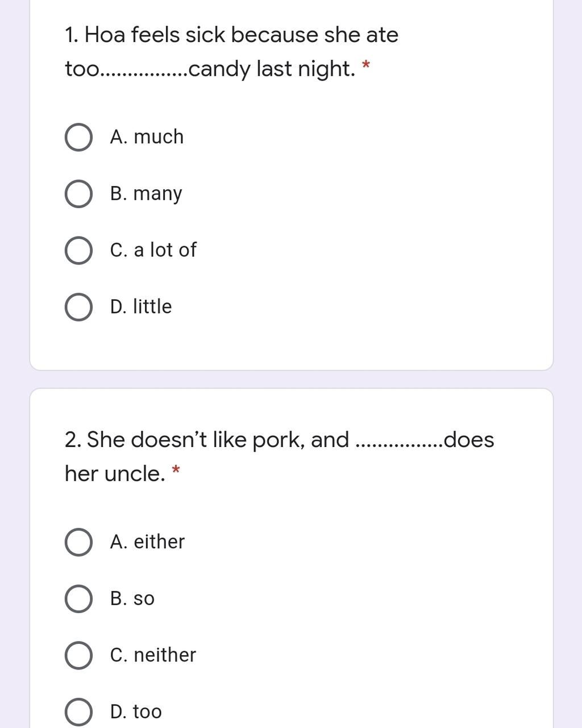Click the 'D. too' answer label text
The height and width of the screenshot is (728, 582).
tap(136, 712)
